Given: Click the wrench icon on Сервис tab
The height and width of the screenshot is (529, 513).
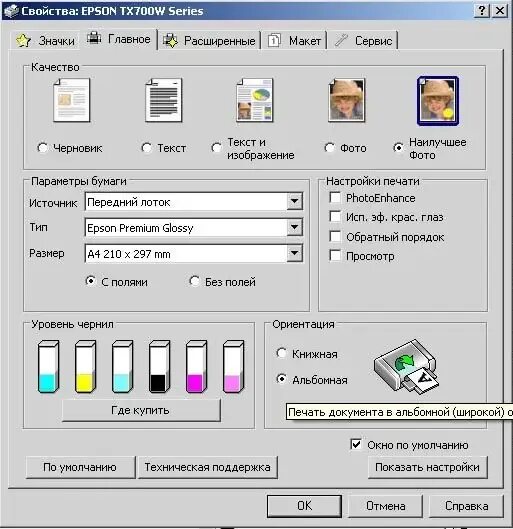Looking at the screenshot, I should [x=341, y=40].
